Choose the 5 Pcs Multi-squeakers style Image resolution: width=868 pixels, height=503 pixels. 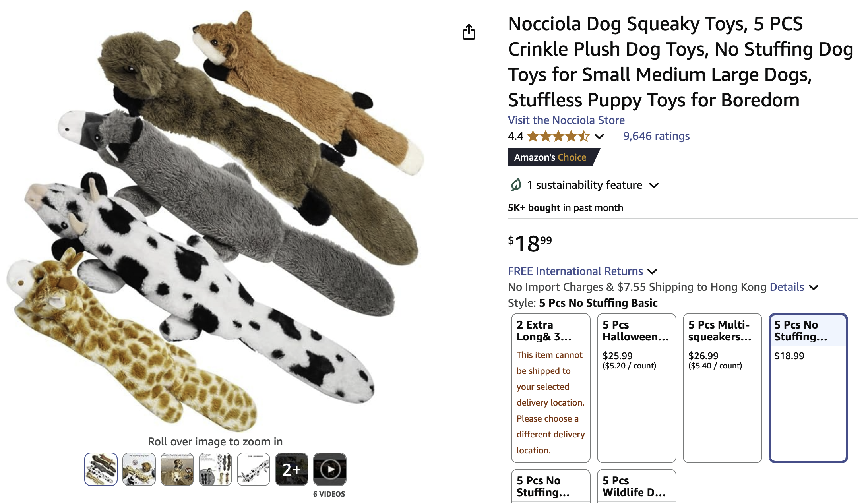click(722, 387)
